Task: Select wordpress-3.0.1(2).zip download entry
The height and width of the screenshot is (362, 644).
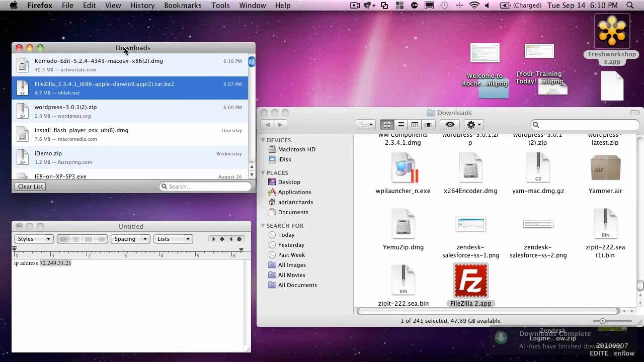Action: (x=130, y=111)
